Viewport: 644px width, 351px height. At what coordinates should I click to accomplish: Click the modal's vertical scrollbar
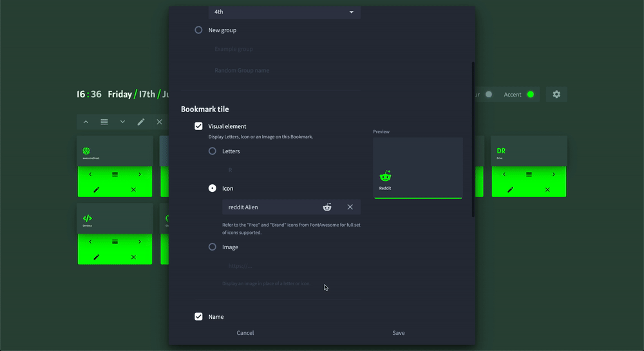point(473,140)
